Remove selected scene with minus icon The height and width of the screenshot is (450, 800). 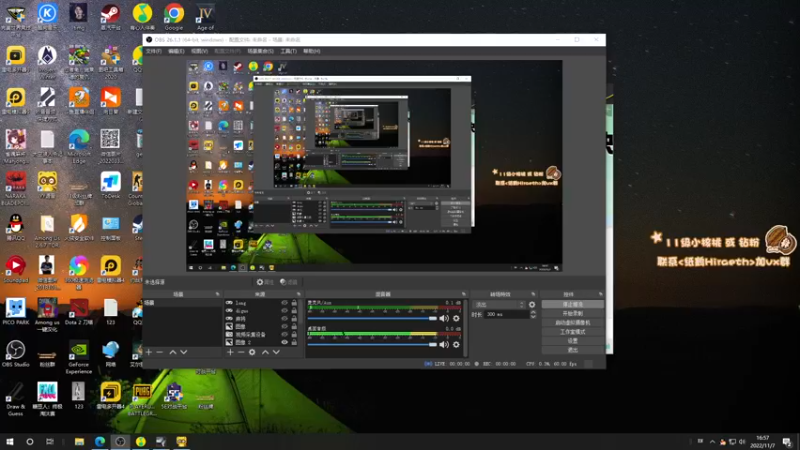pos(160,352)
